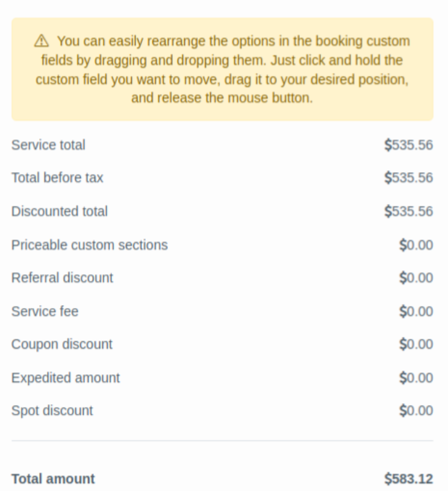Click the Expedited amount label
This screenshot has width=448, height=491.
click(66, 378)
